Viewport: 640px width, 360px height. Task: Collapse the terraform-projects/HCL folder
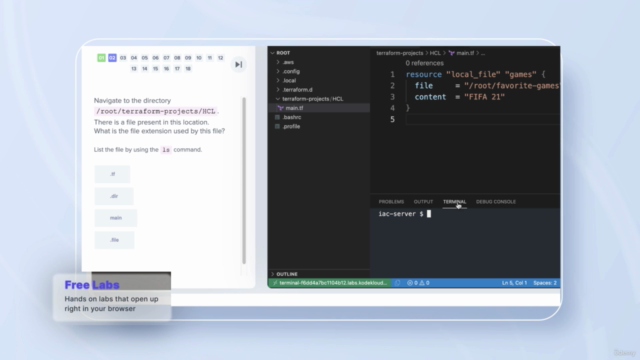point(312,99)
